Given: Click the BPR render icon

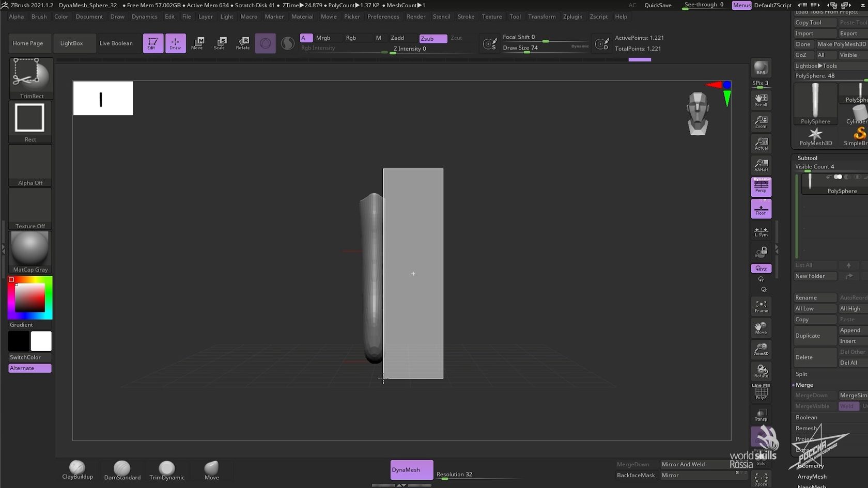Looking at the screenshot, I should pyautogui.click(x=761, y=68).
